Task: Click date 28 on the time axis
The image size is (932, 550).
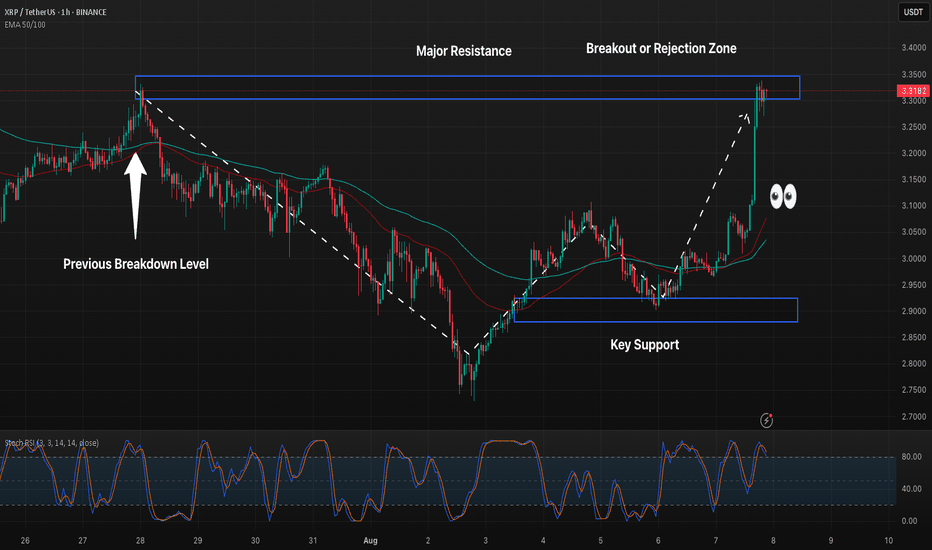Action: tap(140, 540)
